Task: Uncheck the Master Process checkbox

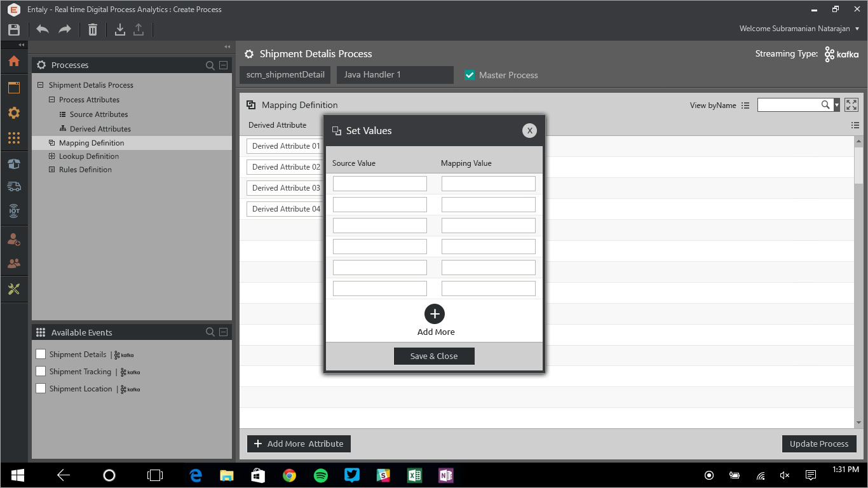Action: pos(470,75)
